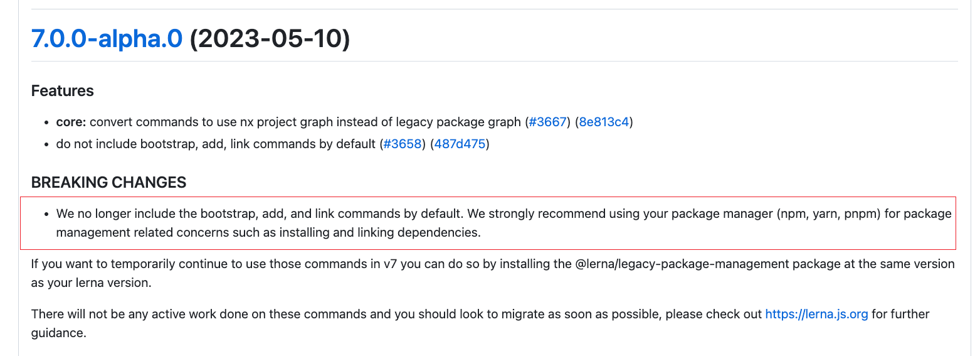Click the bullet point before 'core:' item
Viewport: 980px width, 356px height.
(x=47, y=123)
